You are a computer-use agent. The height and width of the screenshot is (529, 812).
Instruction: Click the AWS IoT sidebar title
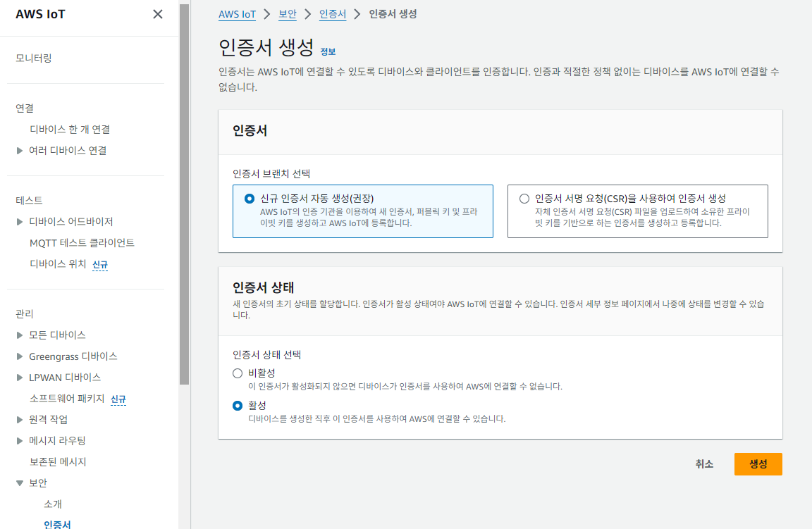click(x=40, y=15)
